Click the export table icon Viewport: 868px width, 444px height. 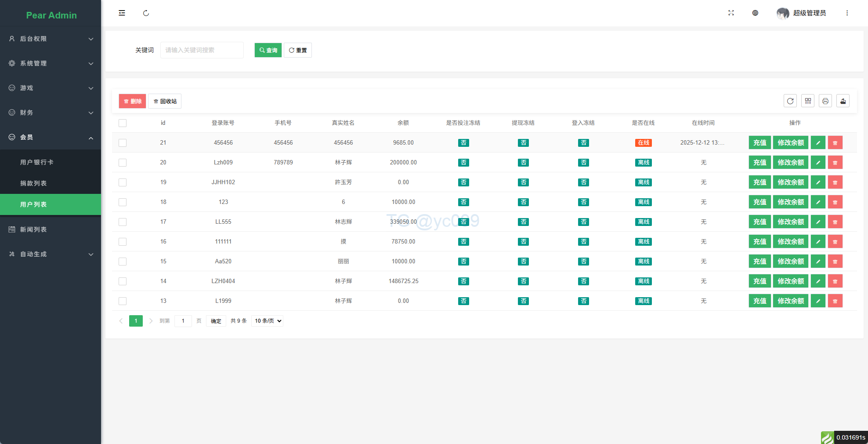pyautogui.click(x=843, y=101)
